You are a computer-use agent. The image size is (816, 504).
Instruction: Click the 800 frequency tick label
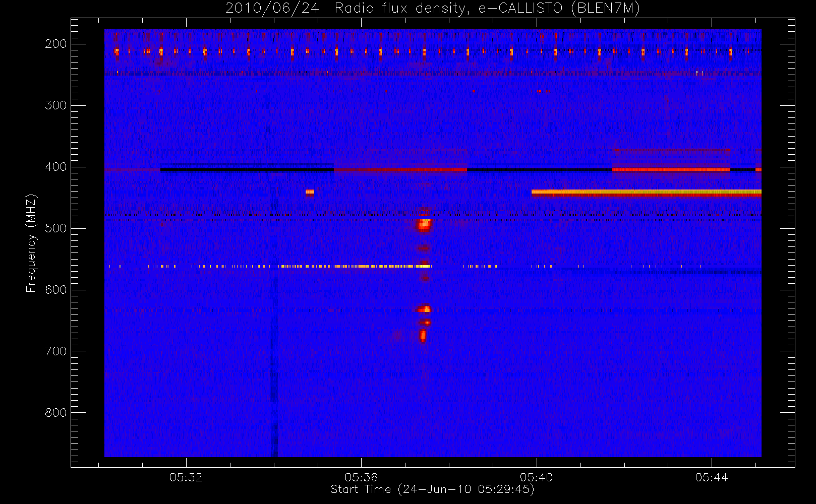coord(56,413)
